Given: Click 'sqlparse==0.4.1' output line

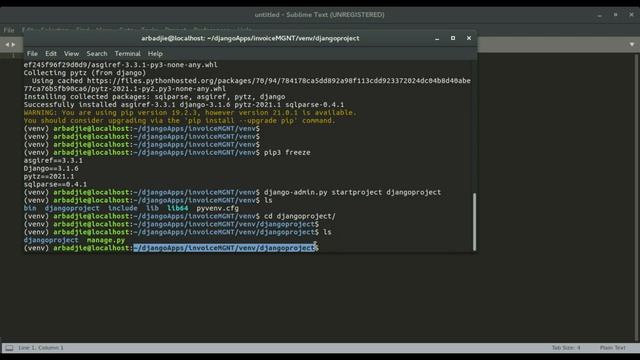Looking at the screenshot, I should coord(55,184).
